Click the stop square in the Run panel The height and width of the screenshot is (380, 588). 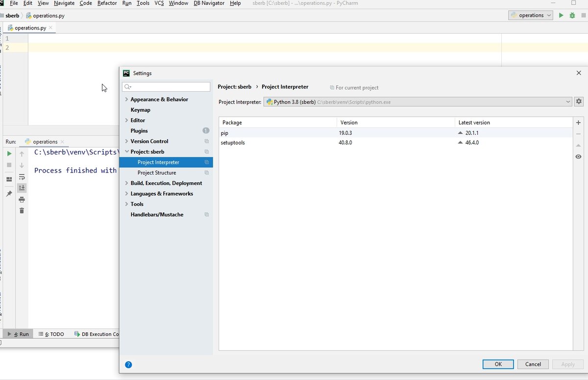click(9, 165)
